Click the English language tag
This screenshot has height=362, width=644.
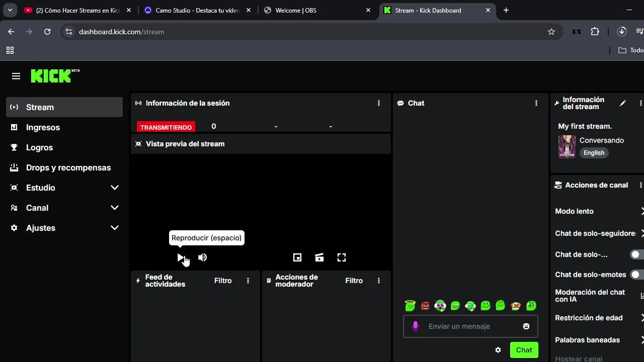tap(594, 153)
